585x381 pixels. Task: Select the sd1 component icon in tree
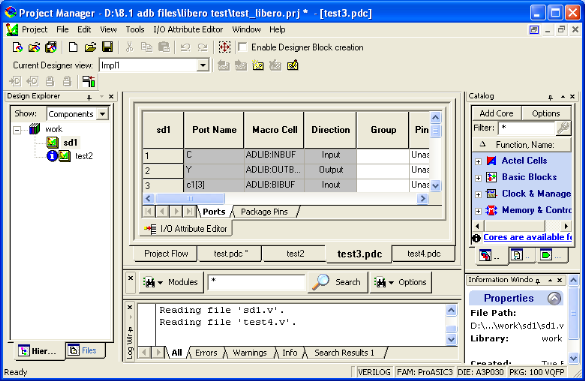click(x=52, y=143)
